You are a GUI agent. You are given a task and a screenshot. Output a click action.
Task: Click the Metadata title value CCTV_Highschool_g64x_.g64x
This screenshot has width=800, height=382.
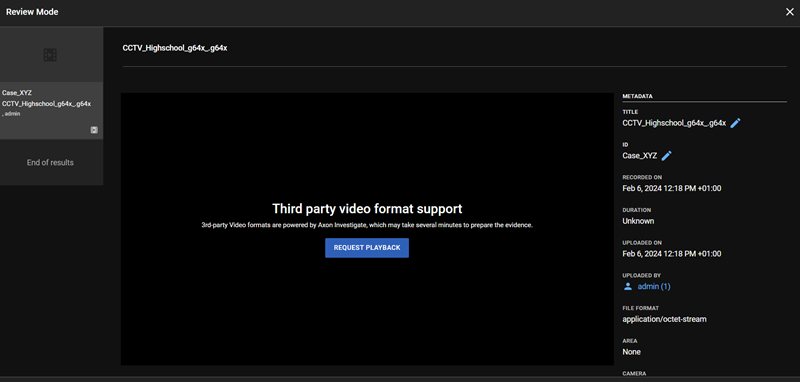coord(674,123)
